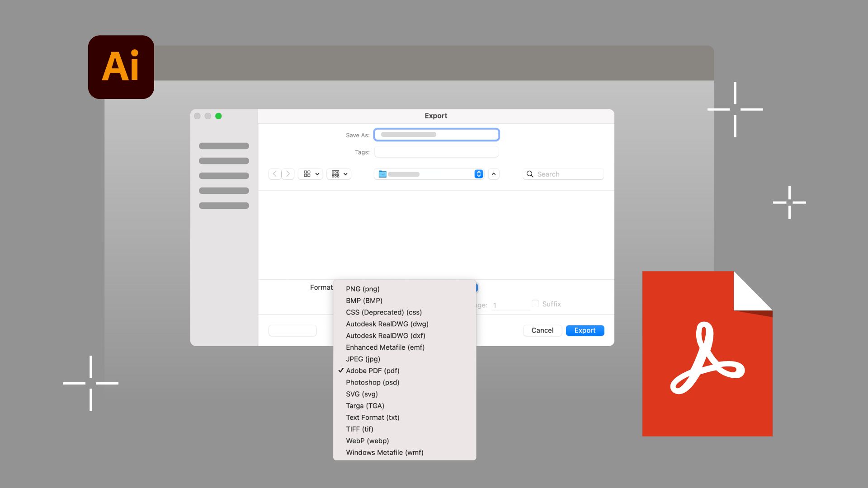This screenshot has width=868, height=488.
Task: Click the Export button to confirm
Action: [x=585, y=330]
